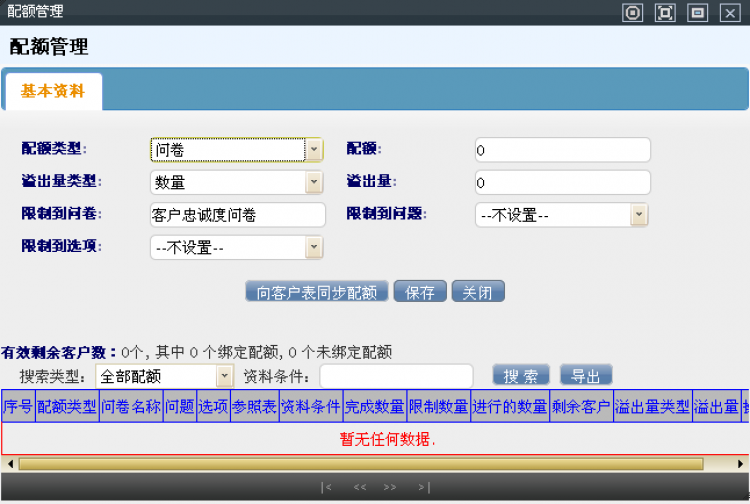This screenshot has width=750, height=504.
Task: Click the 资料条件 input field
Action: (x=396, y=376)
